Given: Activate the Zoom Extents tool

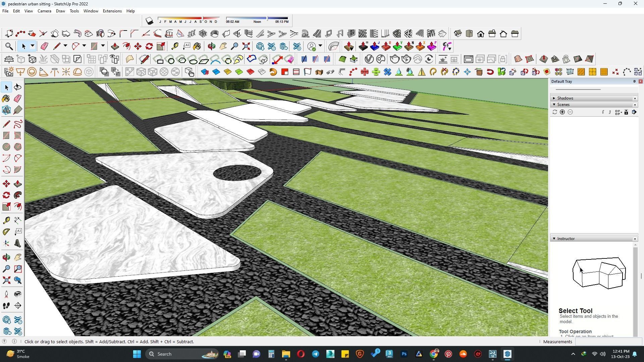Looking at the screenshot, I should pos(6,280).
